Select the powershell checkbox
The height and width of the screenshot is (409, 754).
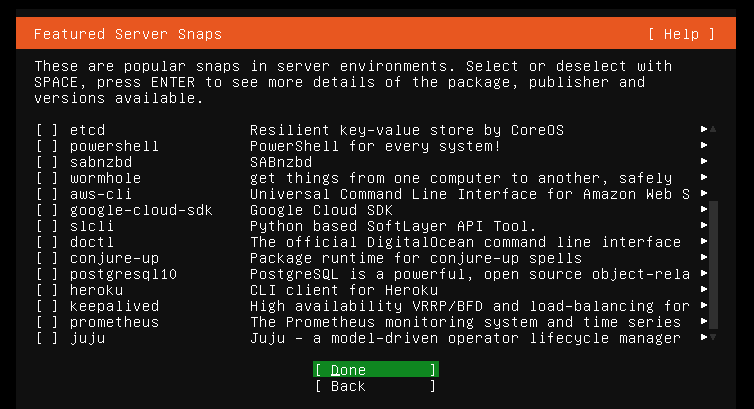coord(47,146)
